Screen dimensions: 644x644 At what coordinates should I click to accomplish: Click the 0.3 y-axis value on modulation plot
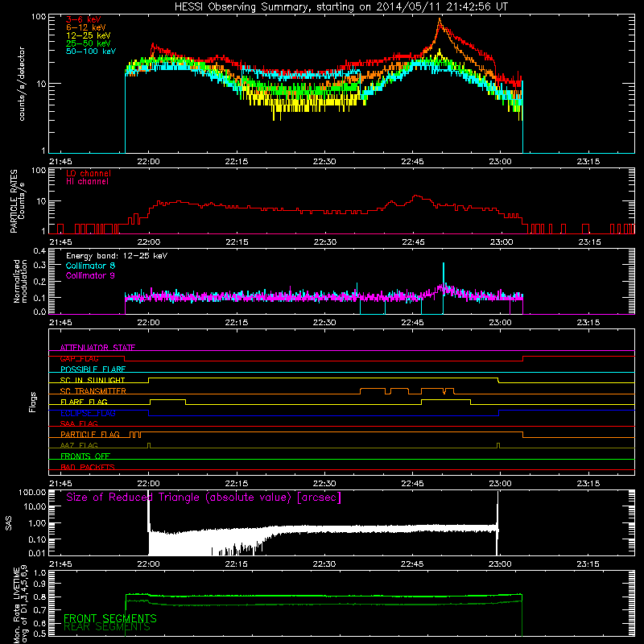coord(39,265)
